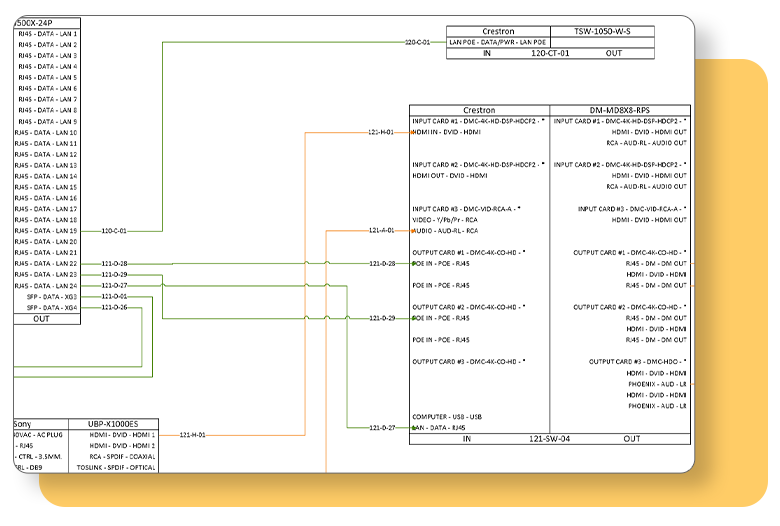This screenshot has height=526, width=780.
Task: Select the RJ45 - DATA - LAN 20 port
Action: coord(46,242)
